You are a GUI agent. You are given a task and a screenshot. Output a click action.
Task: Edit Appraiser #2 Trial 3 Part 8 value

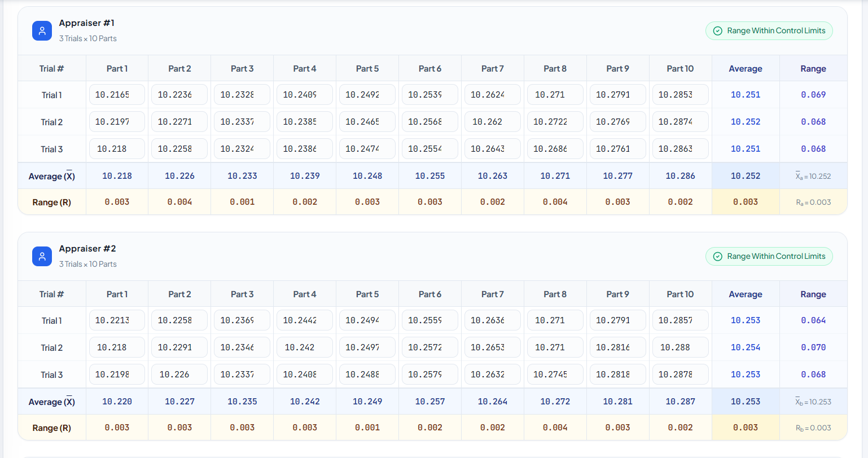[x=555, y=375]
